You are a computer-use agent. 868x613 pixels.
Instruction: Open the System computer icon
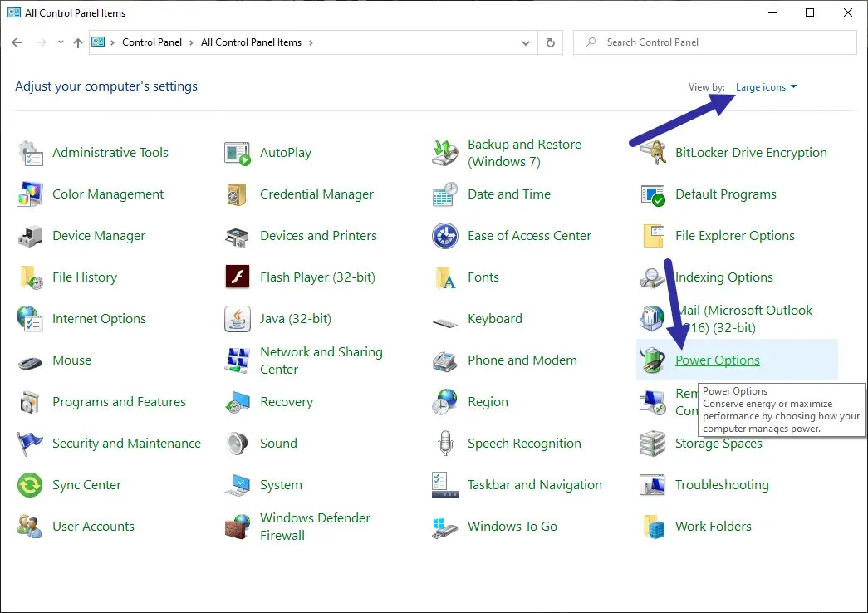tap(238, 485)
